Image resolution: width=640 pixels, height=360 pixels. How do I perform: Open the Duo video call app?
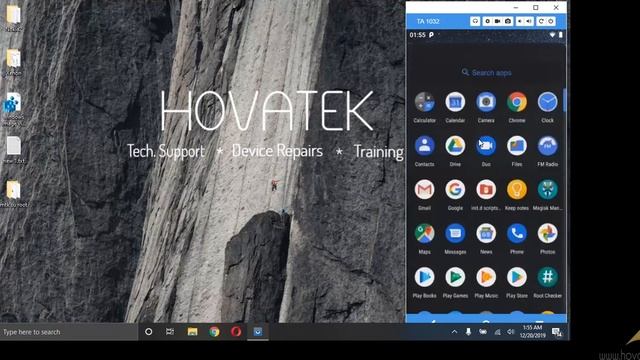pos(486,146)
